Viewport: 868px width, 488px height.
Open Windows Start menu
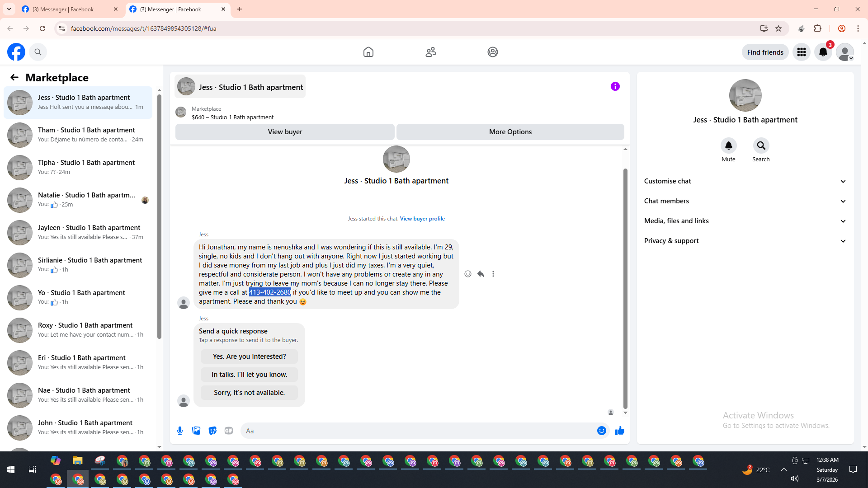pos(11,469)
